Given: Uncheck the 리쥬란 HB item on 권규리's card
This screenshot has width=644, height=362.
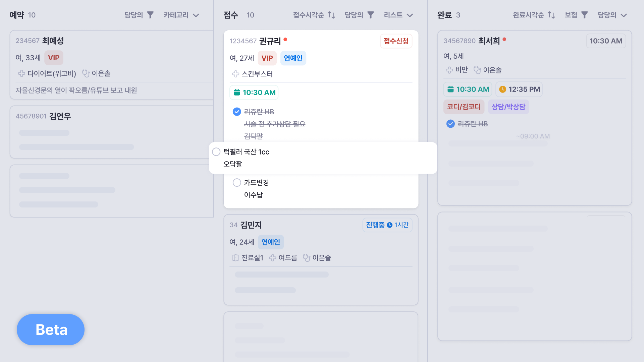Looking at the screenshot, I should [x=237, y=112].
